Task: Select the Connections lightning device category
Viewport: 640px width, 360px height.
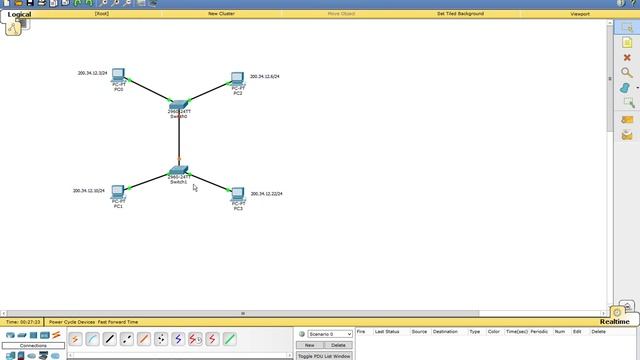Action: (56, 335)
